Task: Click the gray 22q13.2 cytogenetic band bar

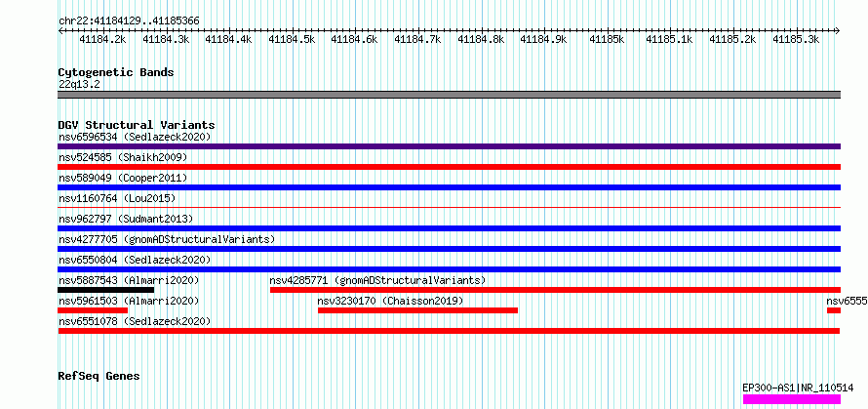Action: [x=449, y=95]
